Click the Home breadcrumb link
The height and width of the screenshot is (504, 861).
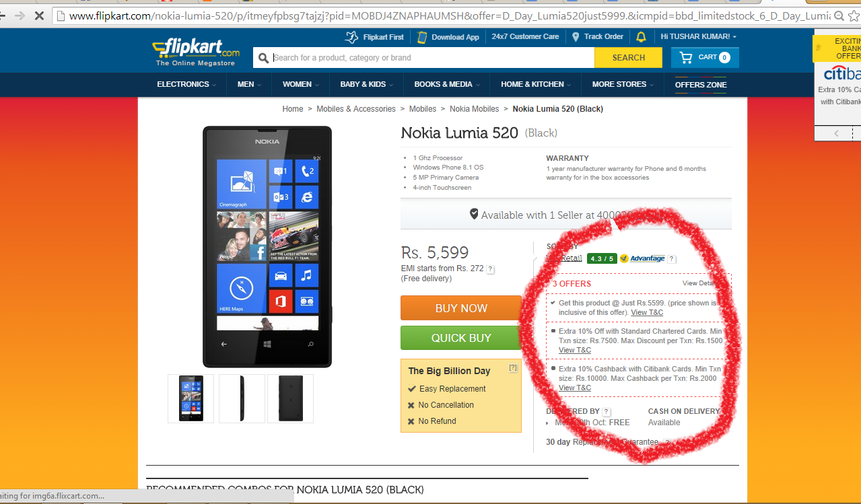[293, 109]
